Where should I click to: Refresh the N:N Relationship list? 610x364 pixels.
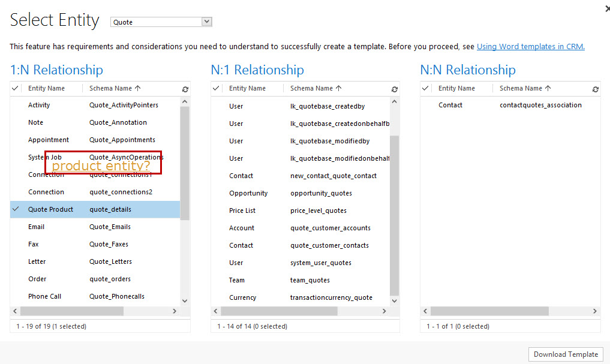coord(595,88)
